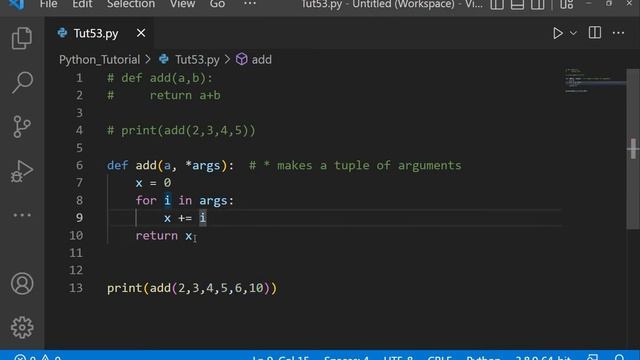The image size is (640, 360).
Task: Open editor More Actions ellipsis
Action: 618,33
